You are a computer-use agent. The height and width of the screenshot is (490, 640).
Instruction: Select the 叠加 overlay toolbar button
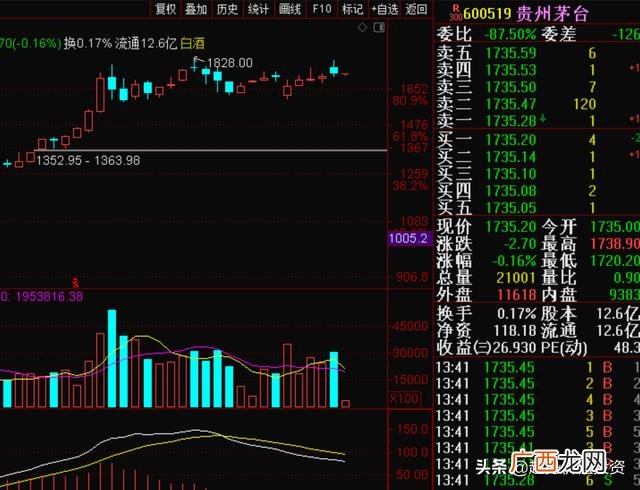[196, 9]
